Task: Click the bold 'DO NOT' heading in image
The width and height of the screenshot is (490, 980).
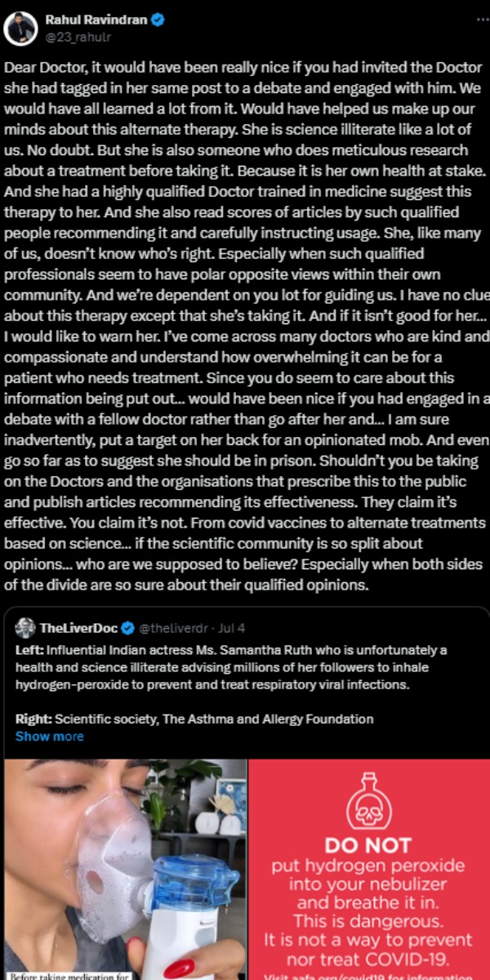Action: (369, 844)
